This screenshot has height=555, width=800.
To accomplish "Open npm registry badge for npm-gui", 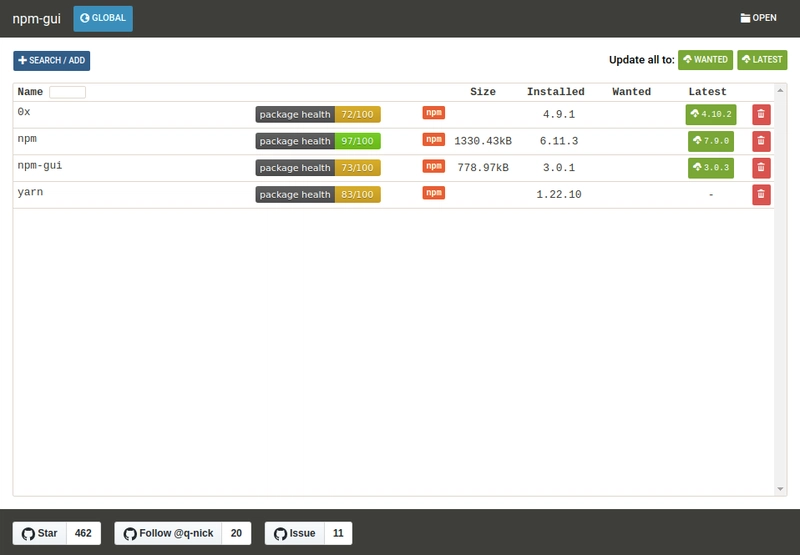I will 434,166.
